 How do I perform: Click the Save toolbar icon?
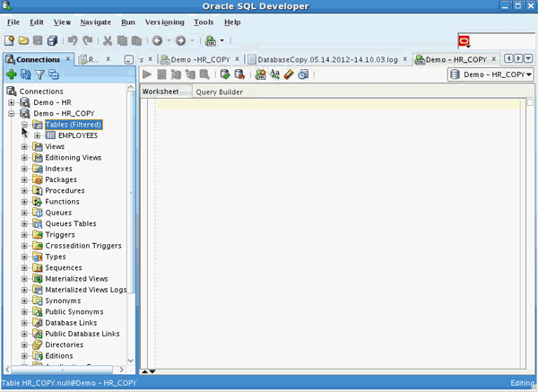click(38, 40)
